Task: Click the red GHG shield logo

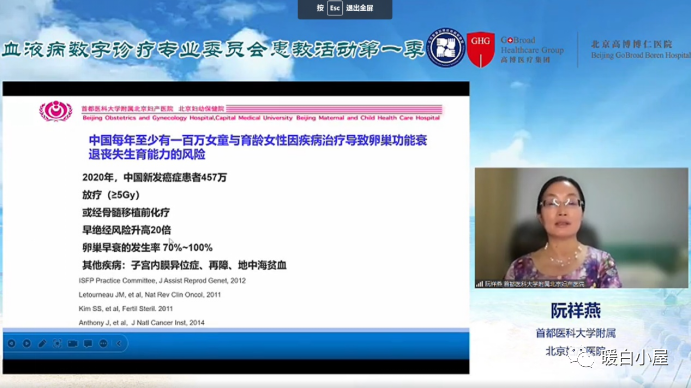Action: click(480, 49)
